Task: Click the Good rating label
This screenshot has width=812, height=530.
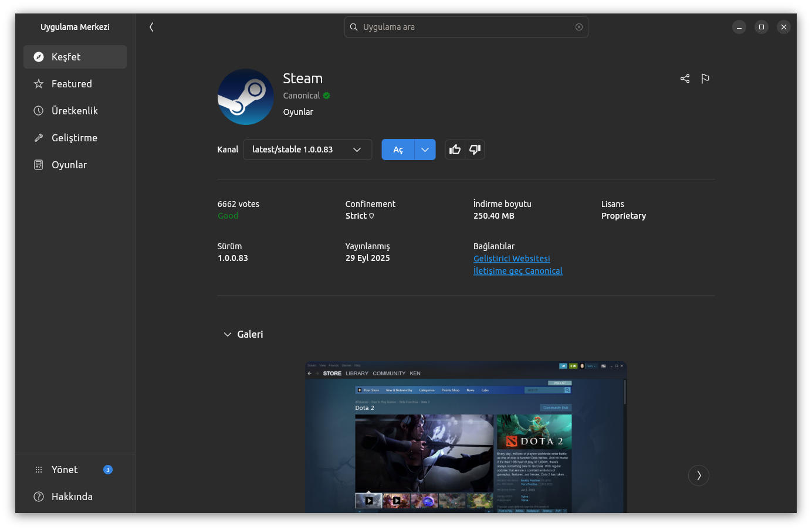Action: coord(228,216)
